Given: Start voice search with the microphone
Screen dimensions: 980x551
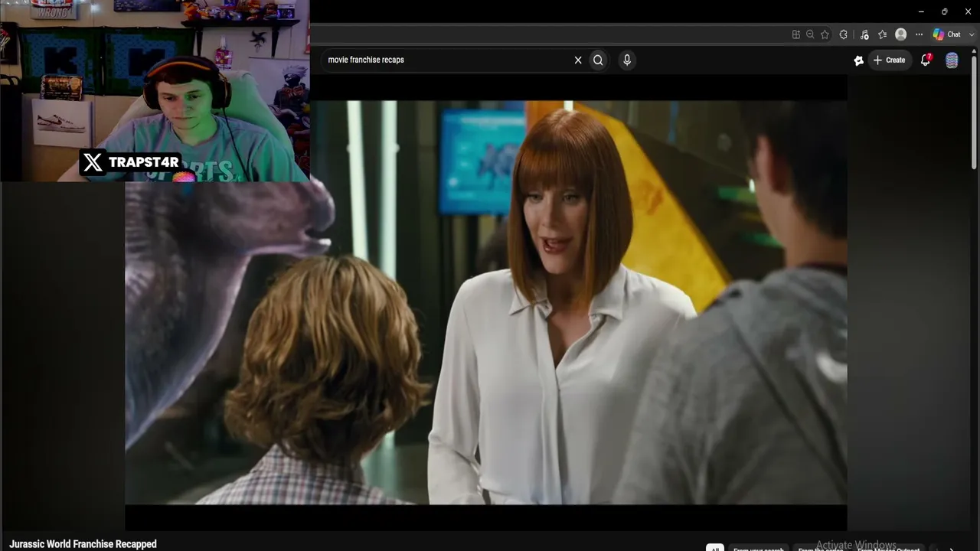Looking at the screenshot, I should 627,60.
